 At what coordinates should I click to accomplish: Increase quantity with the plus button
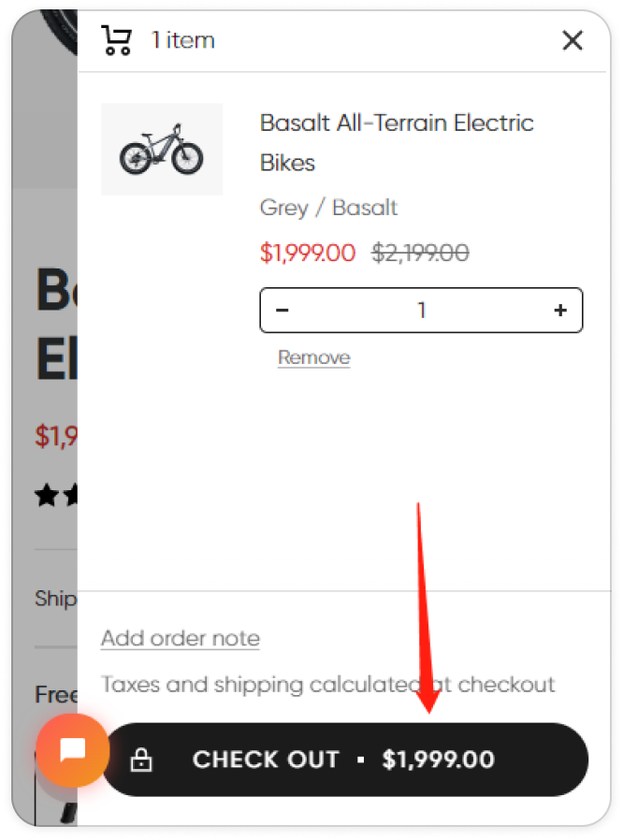[x=560, y=311]
